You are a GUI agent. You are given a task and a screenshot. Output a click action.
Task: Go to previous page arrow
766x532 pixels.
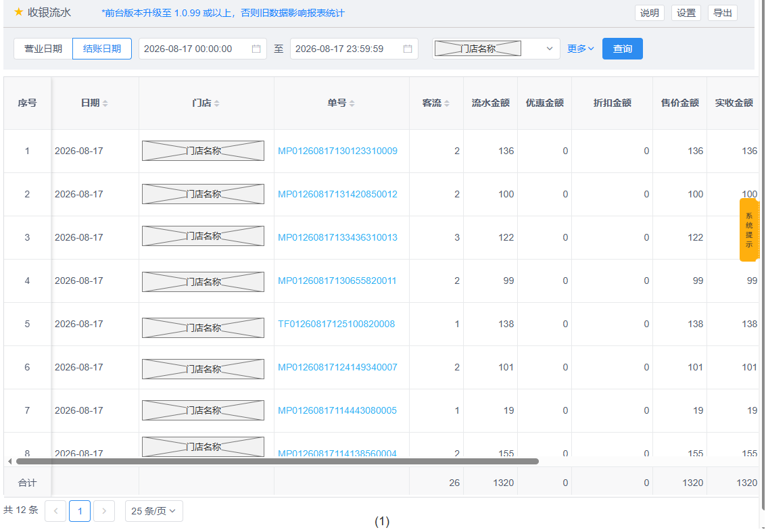[x=55, y=511]
